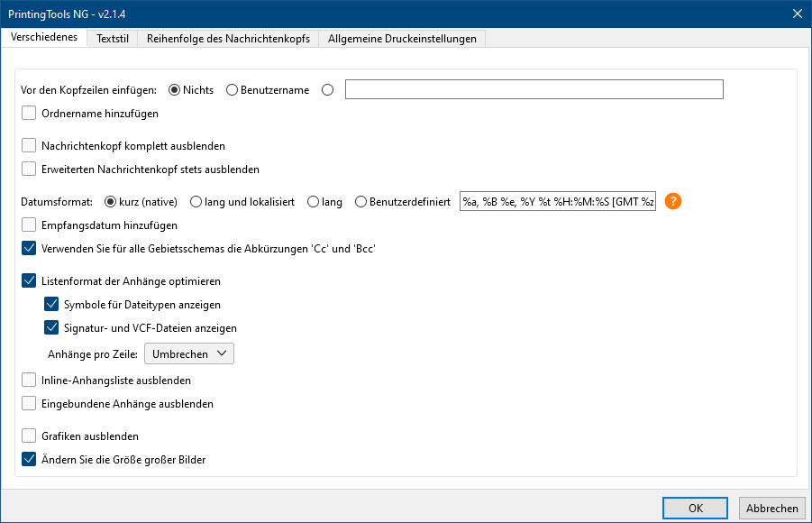The width and height of the screenshot is (812, 523).
Task: Tick Grafiken ausblenden checkbox
Action: (x=29, y=436)
